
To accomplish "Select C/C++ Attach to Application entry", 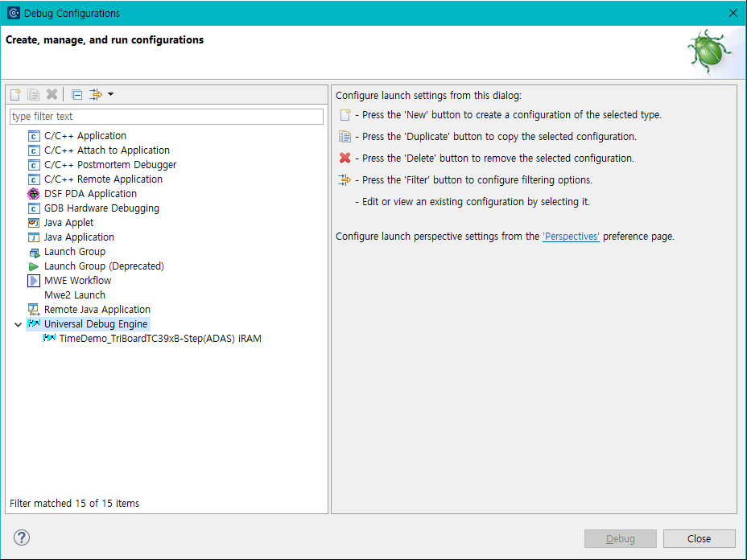I will pos(107,150).
